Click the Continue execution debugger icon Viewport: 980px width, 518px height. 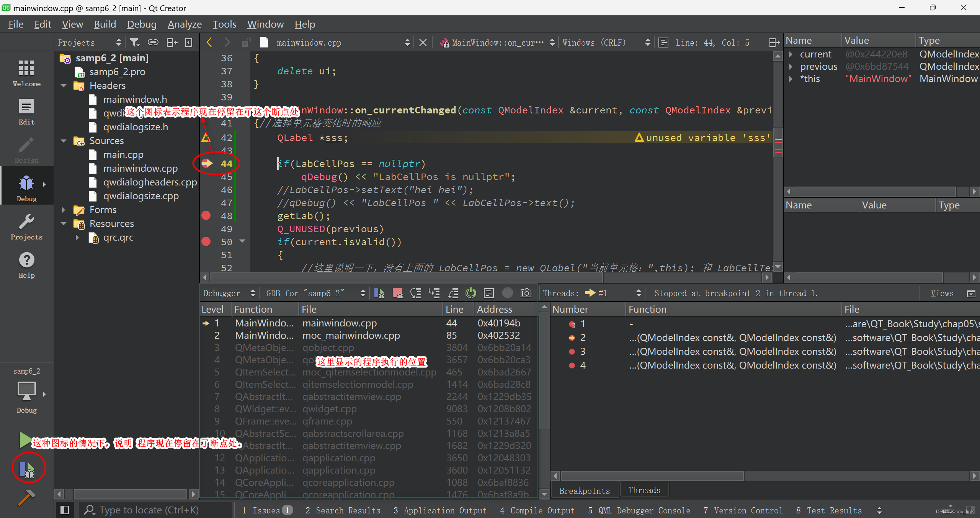click(378, 293)
